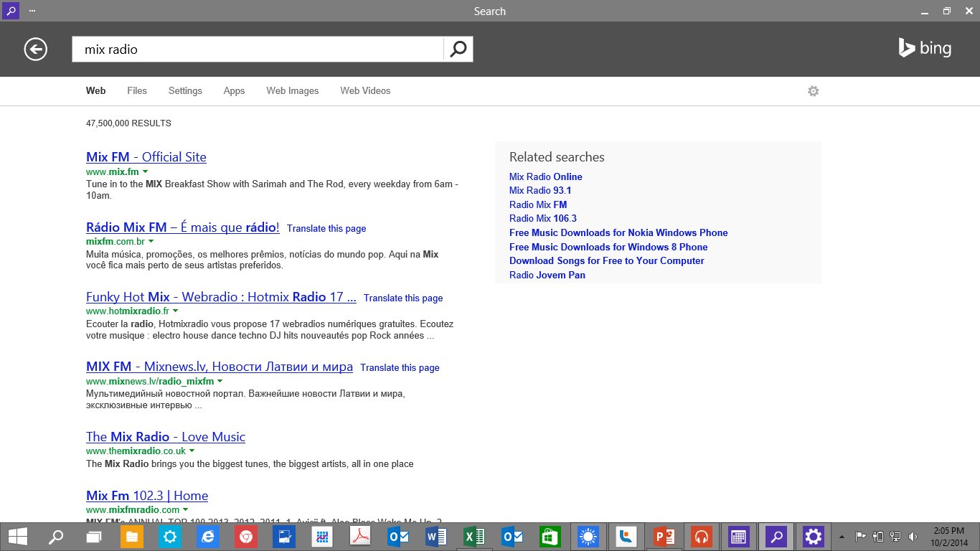This screenshot has width=980, height=551.
Task: Open the Weather sun icon on taskbar
Action: point(588,536)
